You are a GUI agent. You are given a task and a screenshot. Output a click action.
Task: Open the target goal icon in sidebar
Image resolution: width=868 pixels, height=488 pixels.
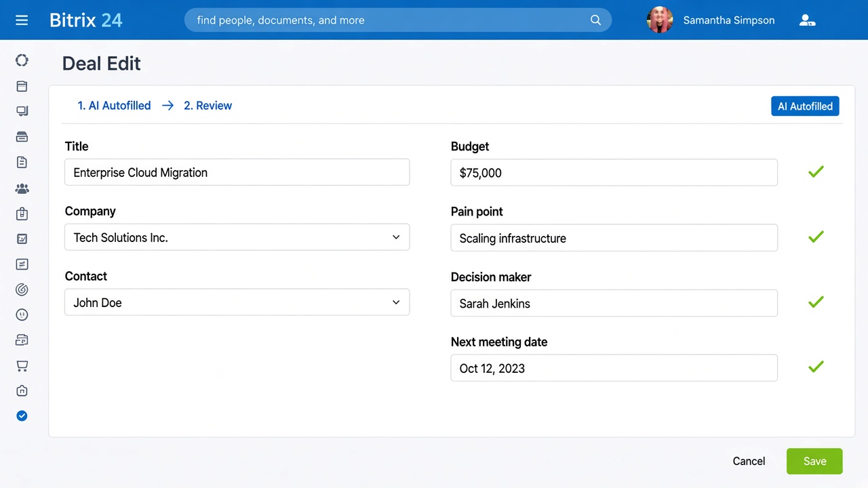pyautogui.click(x=22, y=289)
